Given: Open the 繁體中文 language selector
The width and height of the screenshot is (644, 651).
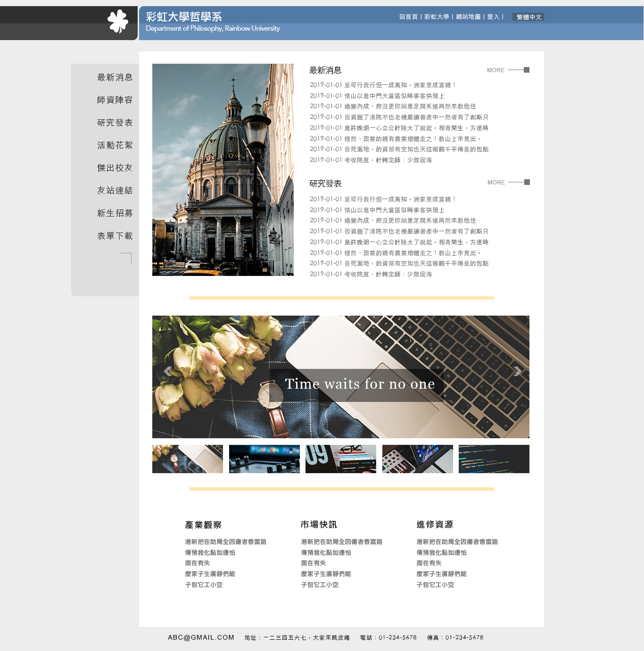Looking at the screenshot, I should [528, 17].
